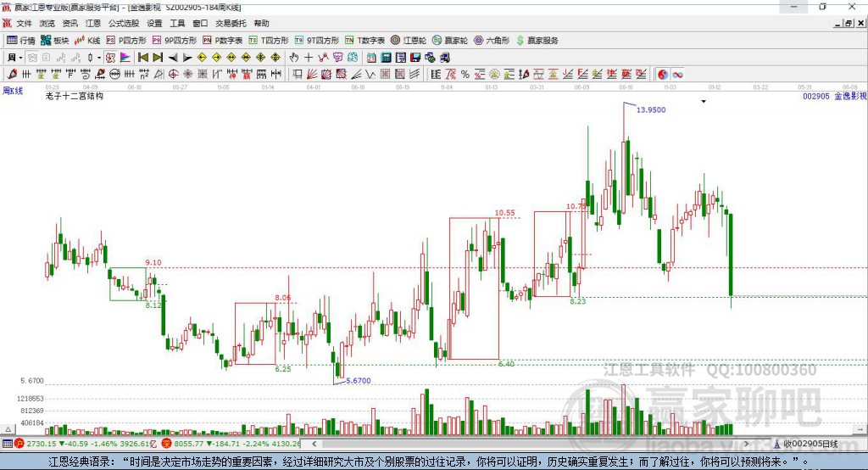Select the red crosshair circle tool

[173, 75]
